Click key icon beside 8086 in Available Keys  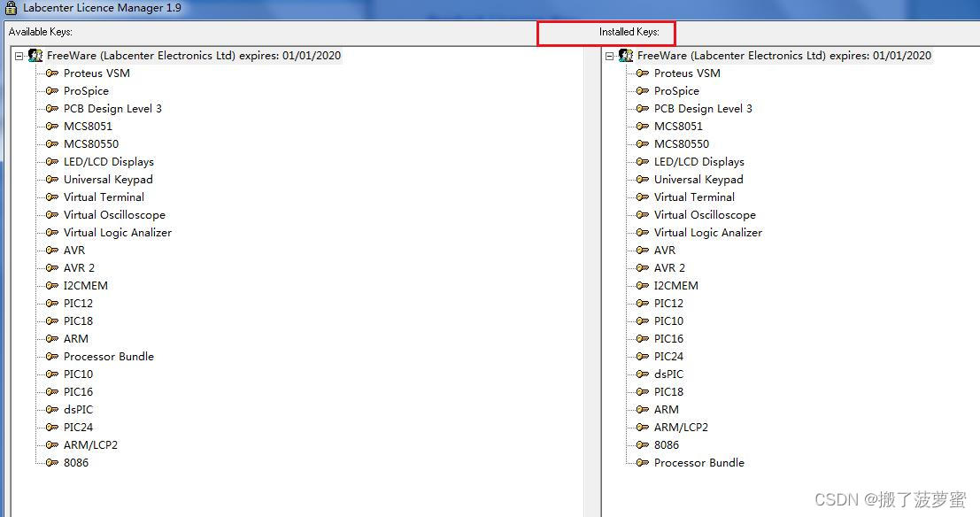point(52,463)
